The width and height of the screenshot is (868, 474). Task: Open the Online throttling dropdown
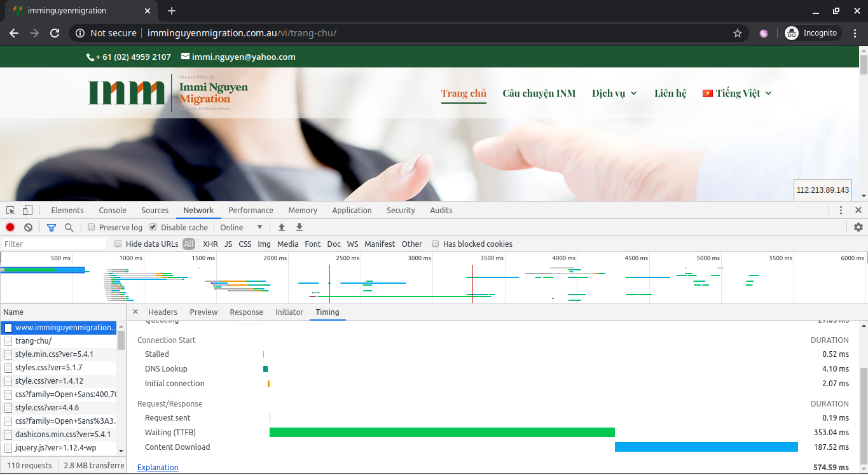click(x=241, y=227)
